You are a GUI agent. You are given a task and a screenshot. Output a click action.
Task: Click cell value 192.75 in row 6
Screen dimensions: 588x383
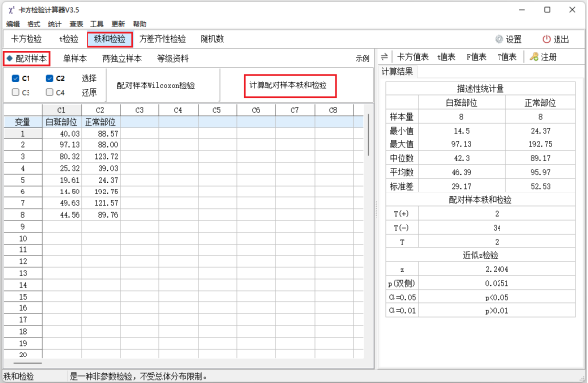[100, 191]
